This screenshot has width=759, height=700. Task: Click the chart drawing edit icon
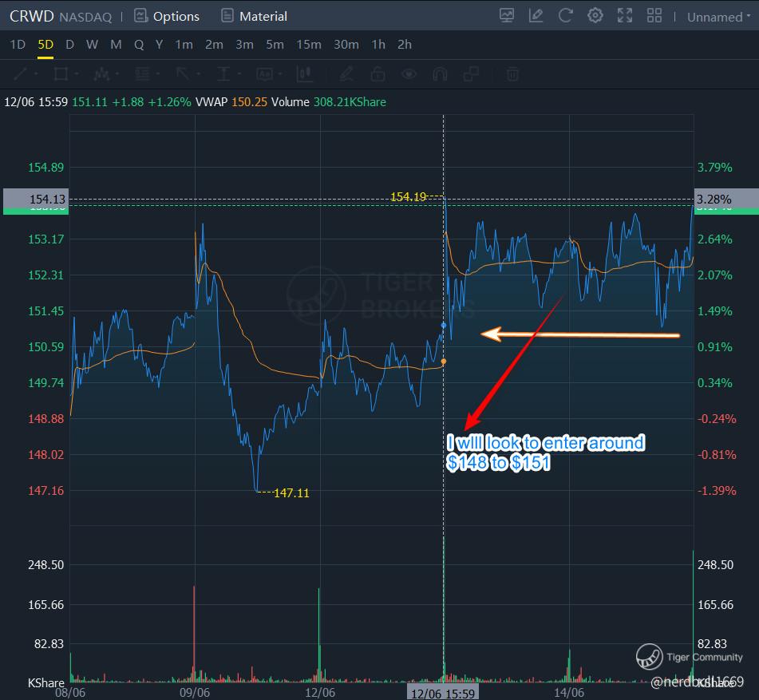point(536,15)
